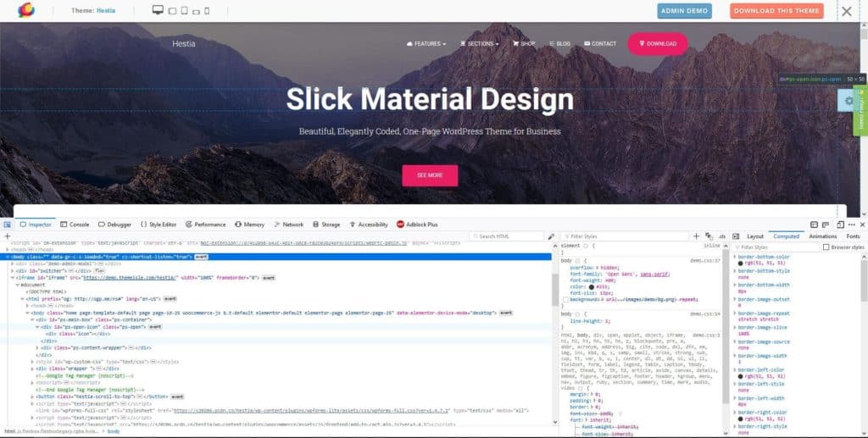Click the dock side layout icon in devtools
This screenshot has width=868, height=438.
815,225
